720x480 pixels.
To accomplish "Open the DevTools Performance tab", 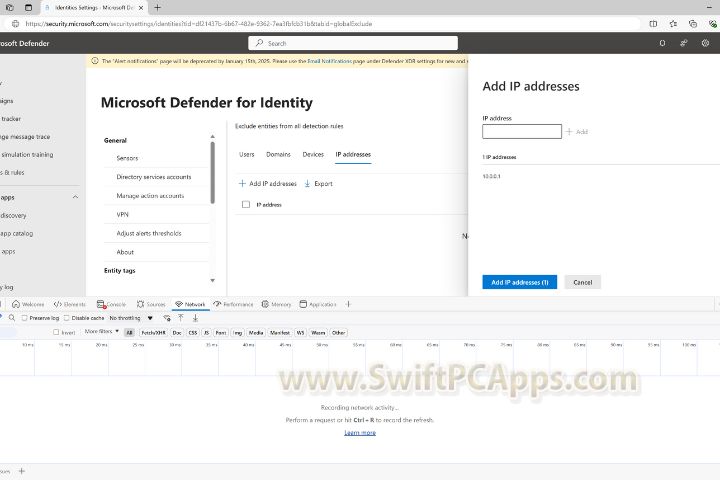I will (234, 304).
